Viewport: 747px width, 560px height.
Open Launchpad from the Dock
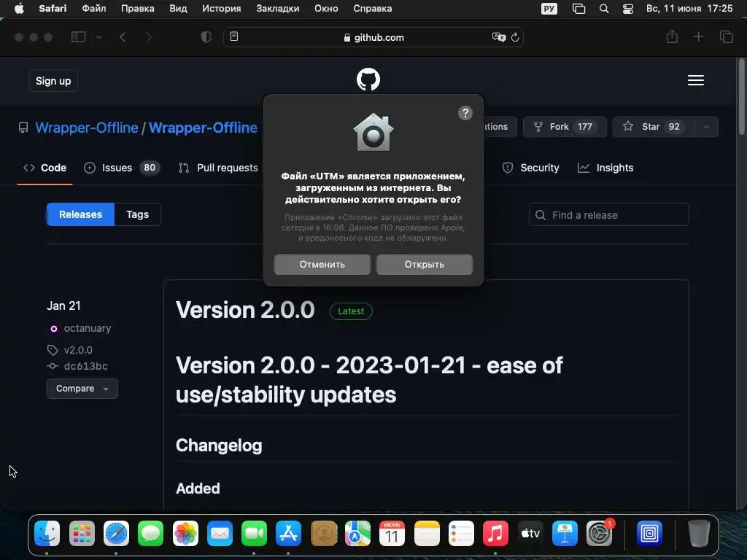[82, 533]
